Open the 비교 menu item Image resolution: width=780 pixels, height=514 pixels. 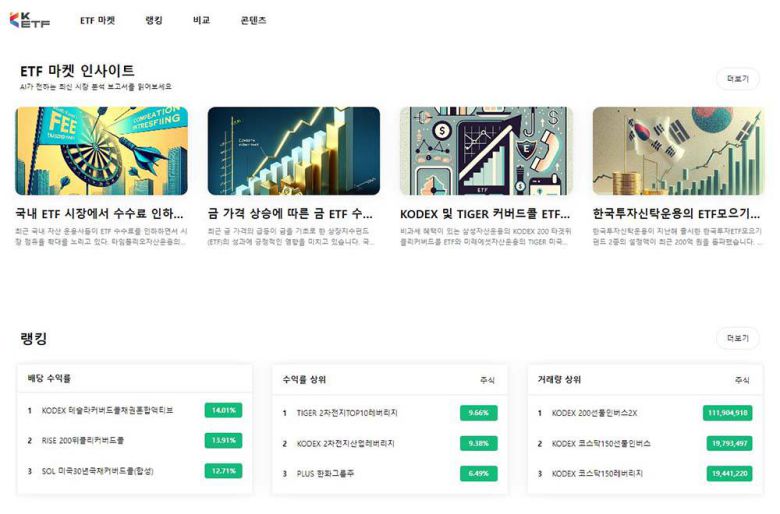201,20
